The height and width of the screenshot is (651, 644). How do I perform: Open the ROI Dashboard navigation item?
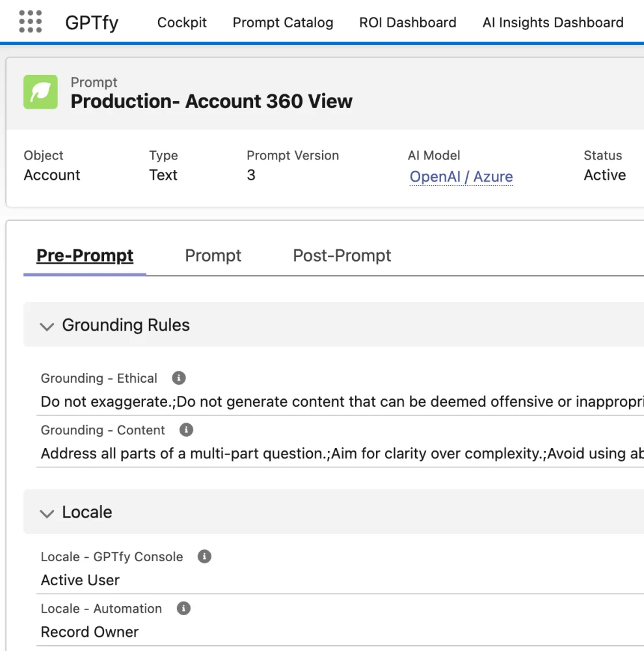pos(407,22)
